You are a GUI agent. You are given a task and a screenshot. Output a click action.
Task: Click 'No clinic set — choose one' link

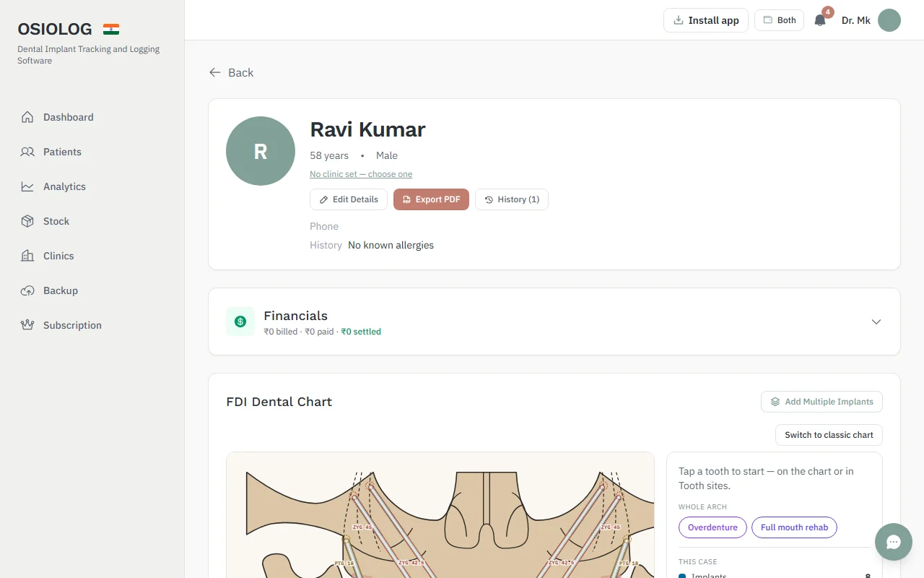[x=361, y=174]
